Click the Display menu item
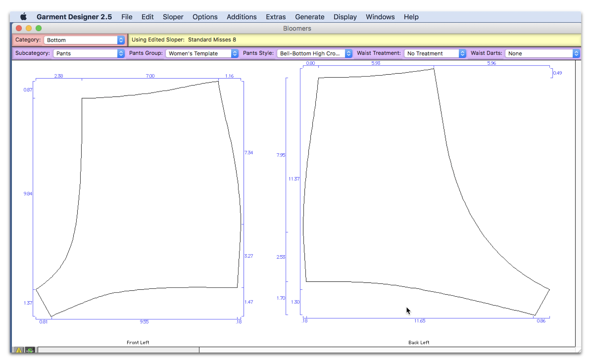Screen dimensions: 591x364 [x=345, y=17]
